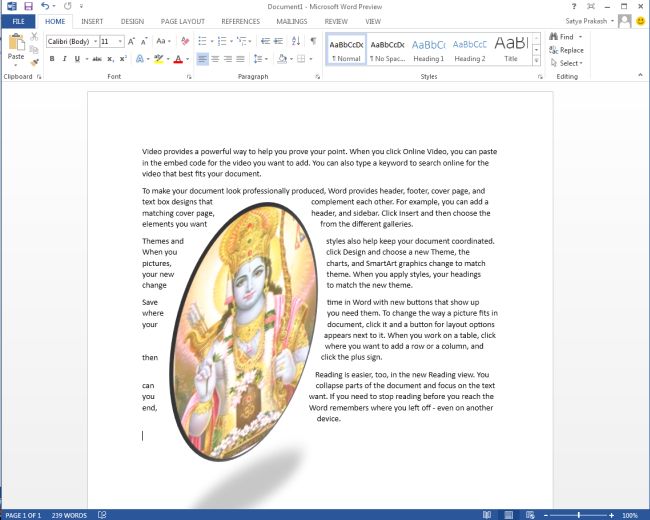Click the Shrink Font icon
This screenshot has height=520, width=650.
144,41
